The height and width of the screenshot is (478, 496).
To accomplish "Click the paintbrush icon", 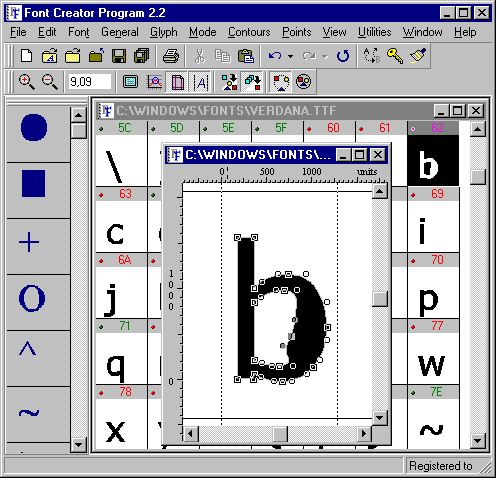I will [418, 56].
